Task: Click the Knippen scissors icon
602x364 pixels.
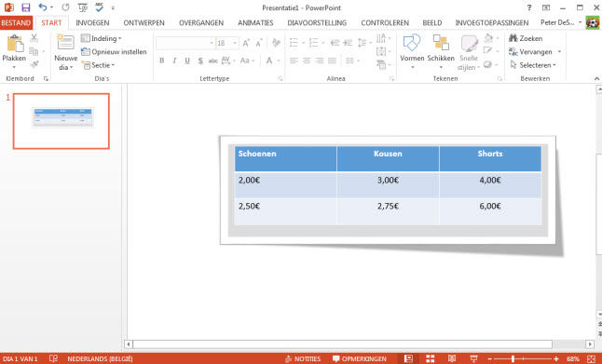Action: 34,38
